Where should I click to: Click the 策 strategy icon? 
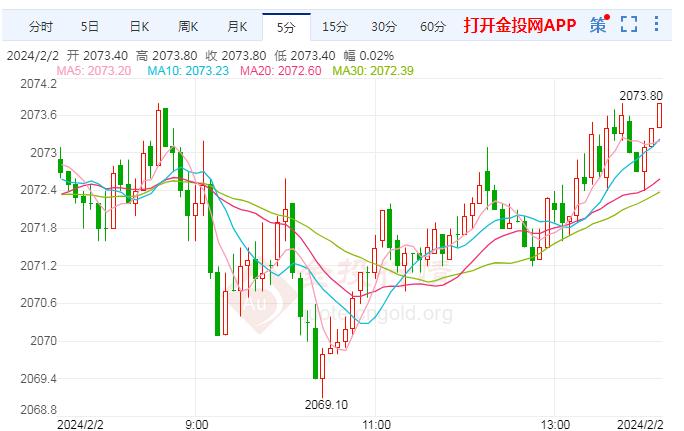pos(598,25)
